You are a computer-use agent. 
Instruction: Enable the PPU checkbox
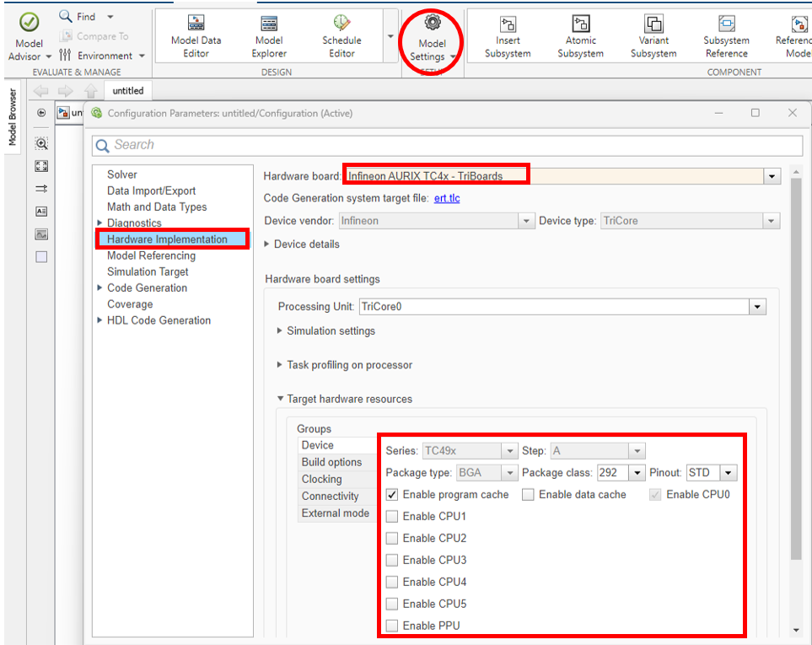[392, 626]
